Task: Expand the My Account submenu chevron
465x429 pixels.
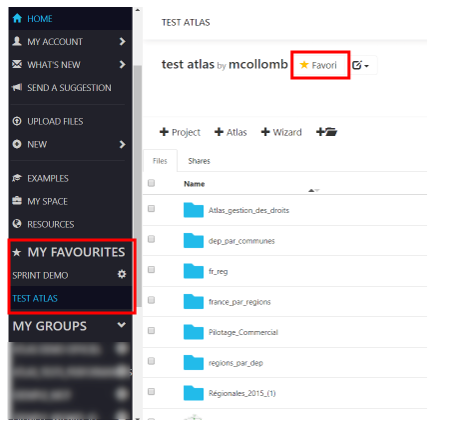Action: [x=122, y=41]
